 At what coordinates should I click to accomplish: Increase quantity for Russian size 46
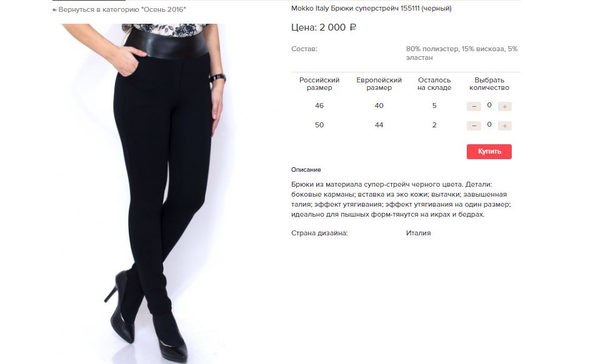pos(504,106)
